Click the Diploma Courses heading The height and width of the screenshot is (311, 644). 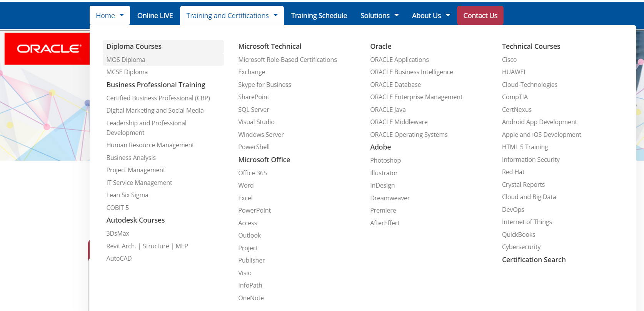tap(134, 47)
